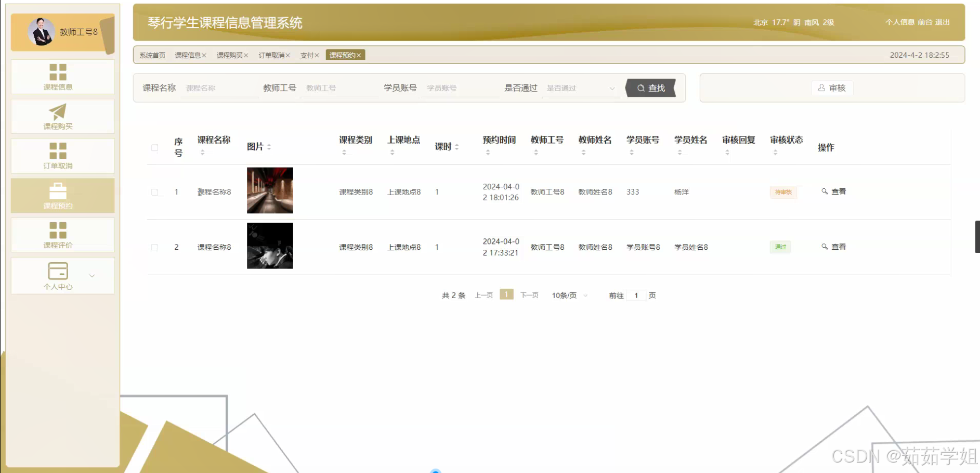The image size is (980, 473).
Task: Click the 查找 search button
Action: [651, 88]
